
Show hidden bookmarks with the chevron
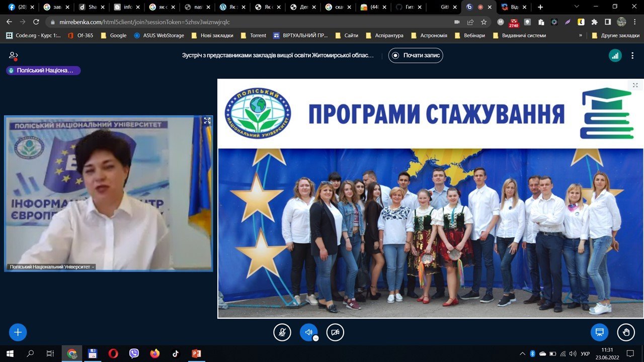pyautogui.click(x=581, y=36)
